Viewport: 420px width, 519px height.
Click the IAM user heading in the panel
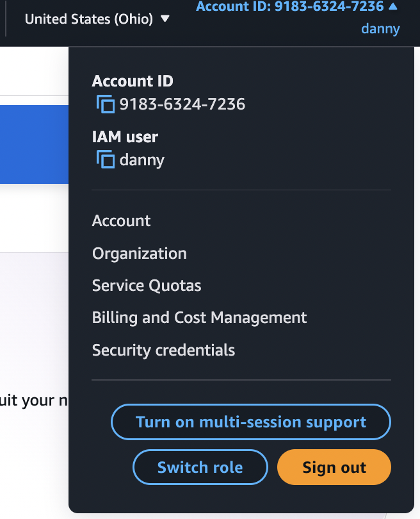pyautogui.click(x=125, y=136)
